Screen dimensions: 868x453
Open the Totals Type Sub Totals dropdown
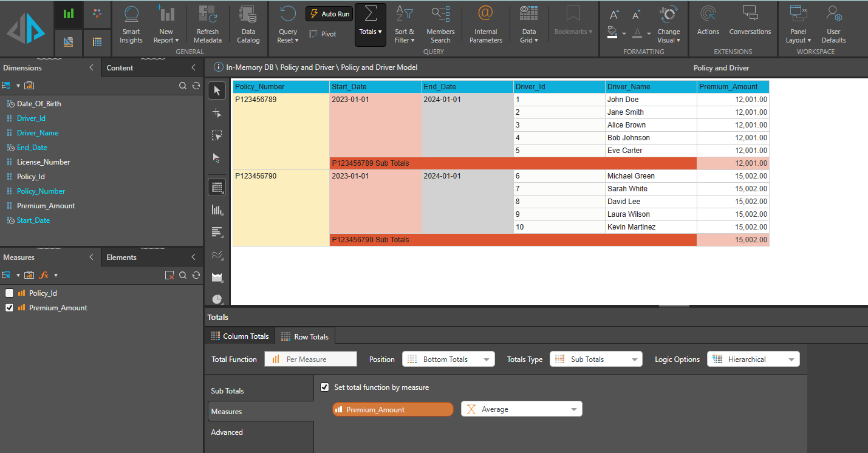click(596, 359)
